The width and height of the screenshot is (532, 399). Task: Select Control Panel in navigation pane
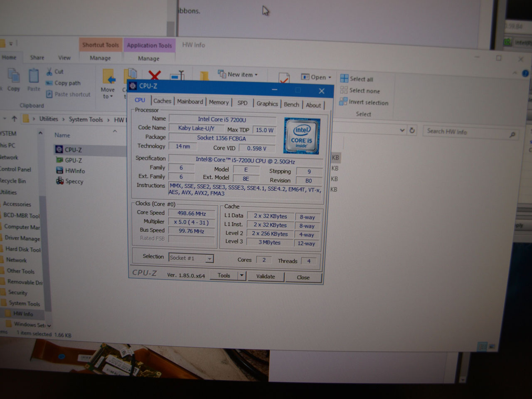coord(15,169)
